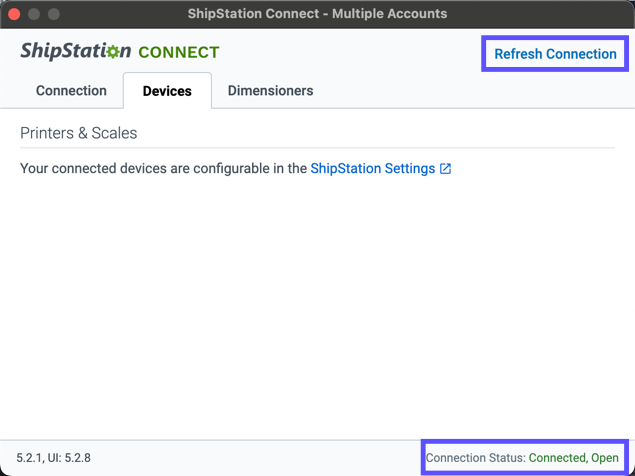635x476 pixels.
Task: Click the UI: 5.2.8 version text
Action: [70, 458]
